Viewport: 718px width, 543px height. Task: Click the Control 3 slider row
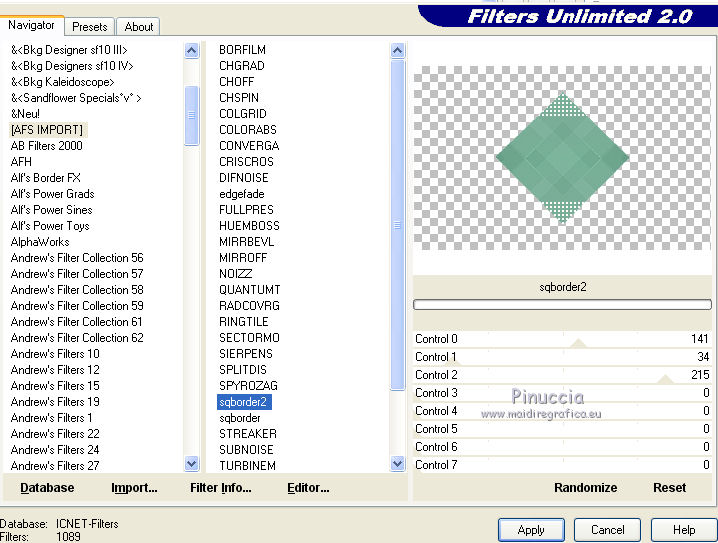pos(562,393)
